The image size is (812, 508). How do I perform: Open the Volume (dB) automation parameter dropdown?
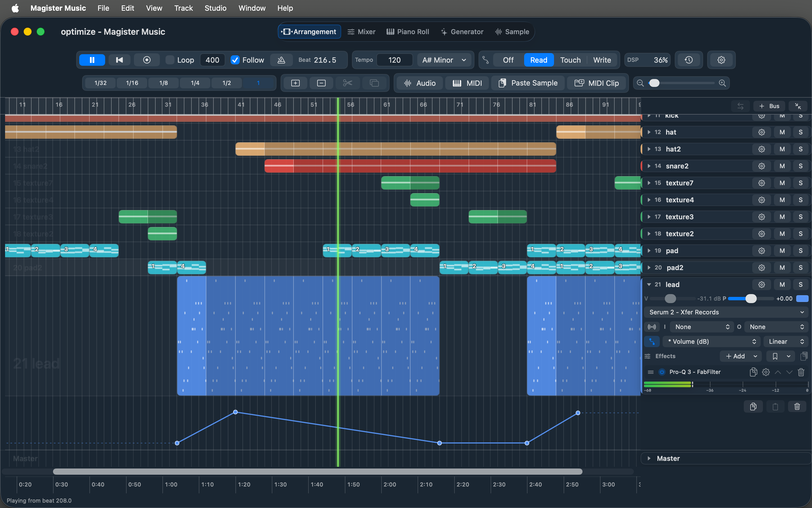pos(711,341)
